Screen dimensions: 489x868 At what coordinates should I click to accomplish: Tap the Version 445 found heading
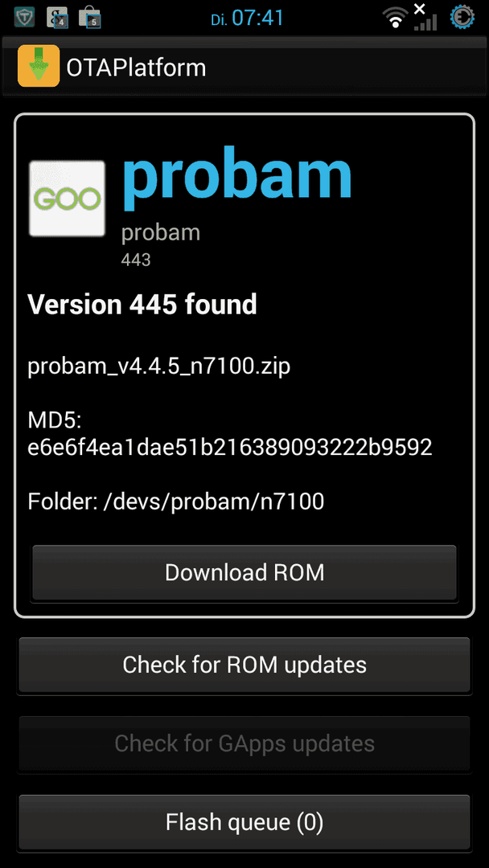point(142,304)
